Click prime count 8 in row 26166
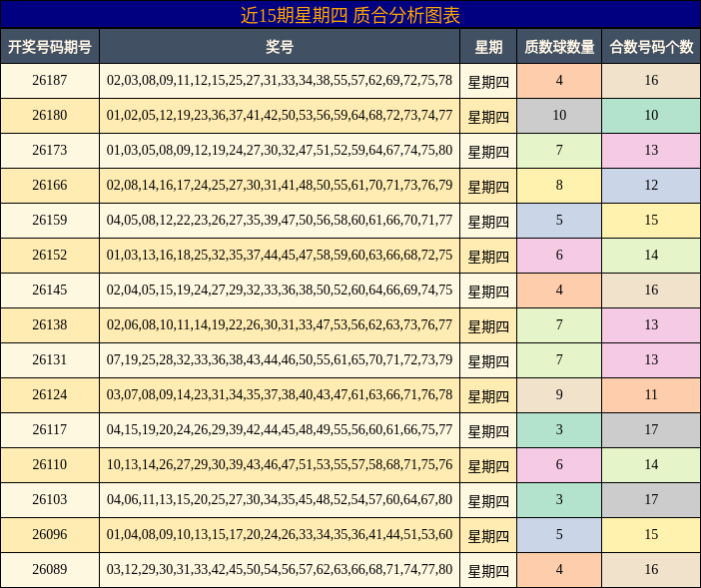The width and height of the screenshot is (701, 588). pyautogui.click(x=559, y=185)
